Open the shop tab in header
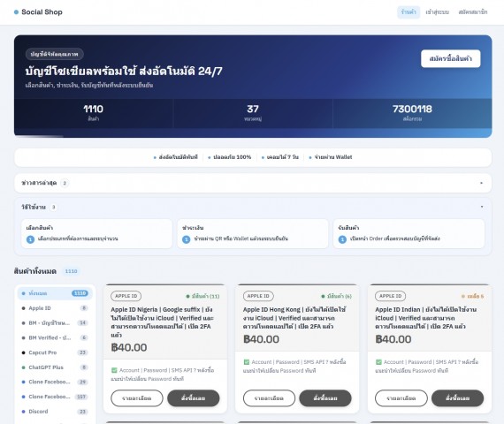This screenshot has height=424, width=504. pyautogui.click(x=409, y=12)
